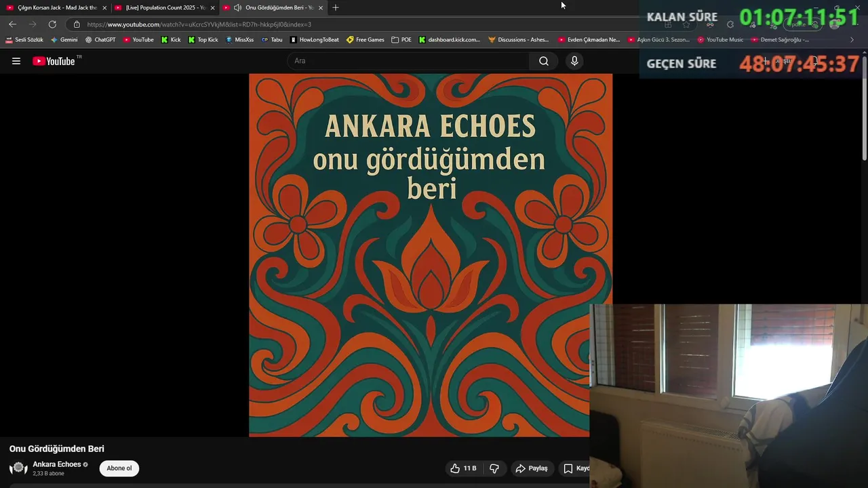The height and width of the screenshot is (488, 868).
Task: Click into the Ara search field
Action: (409, 61)
